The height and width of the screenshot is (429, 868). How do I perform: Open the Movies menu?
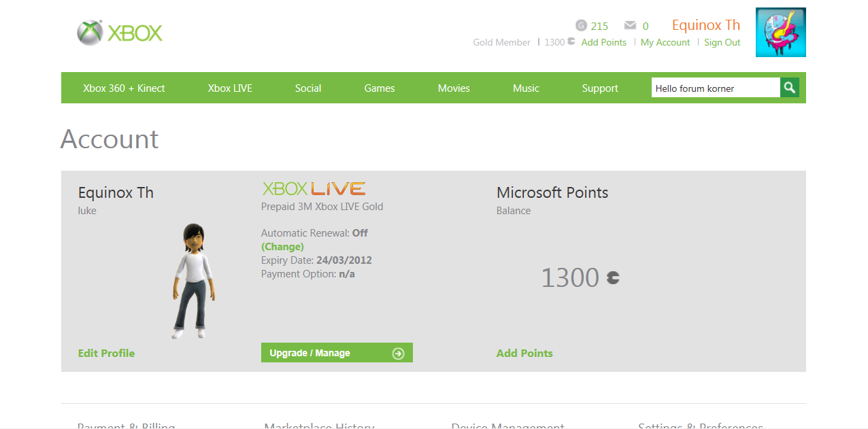454,88
